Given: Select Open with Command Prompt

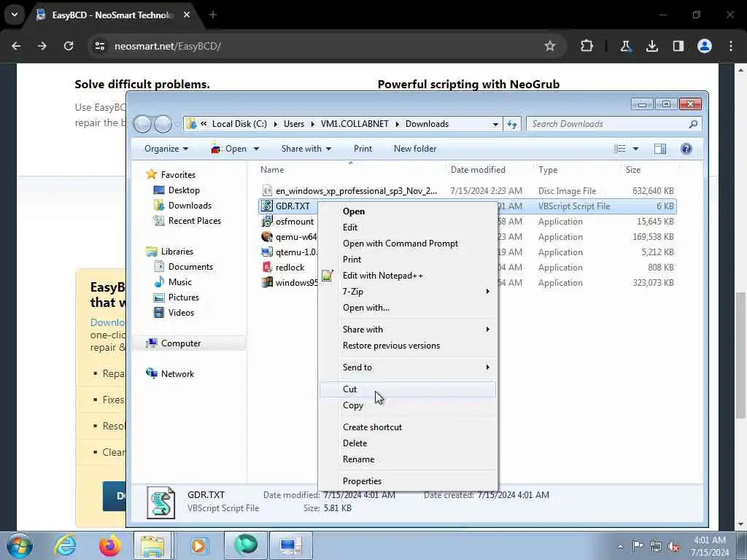Looking at the screenshot, I should [x=407, y=244].
